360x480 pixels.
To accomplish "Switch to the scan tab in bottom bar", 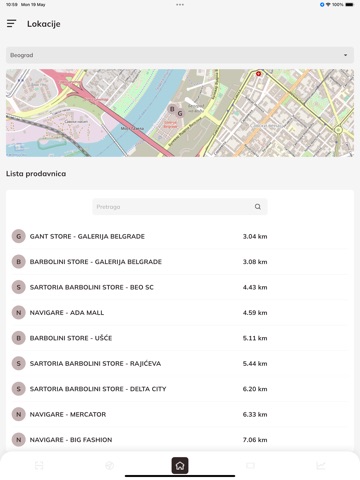I will 39,465.
